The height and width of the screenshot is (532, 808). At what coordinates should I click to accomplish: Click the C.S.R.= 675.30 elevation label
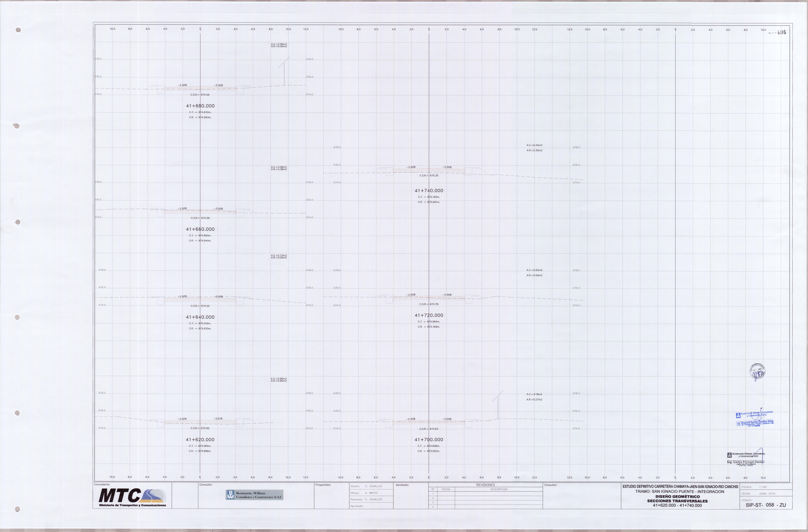(429, 175)
